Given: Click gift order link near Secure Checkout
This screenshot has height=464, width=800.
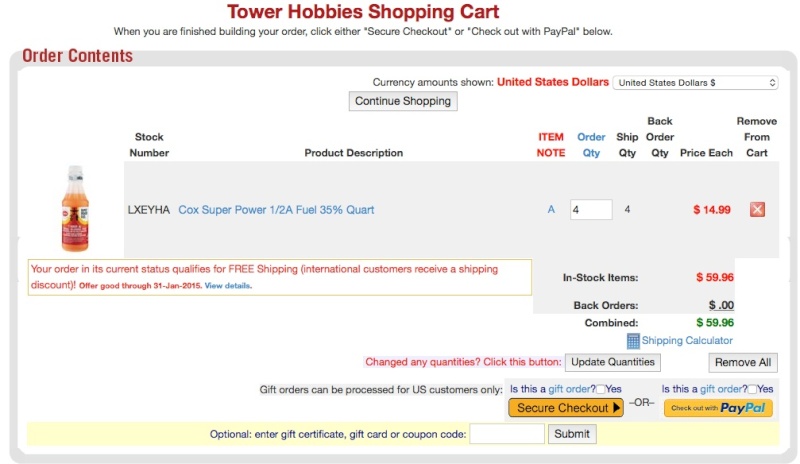Looking at the screenshot, I should [570, 389].
